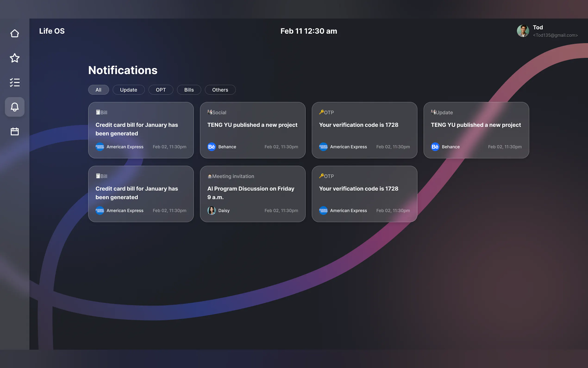Open the Meeting invitation notification card
Viewport: 588px width, 368px height.
point(253,194)
